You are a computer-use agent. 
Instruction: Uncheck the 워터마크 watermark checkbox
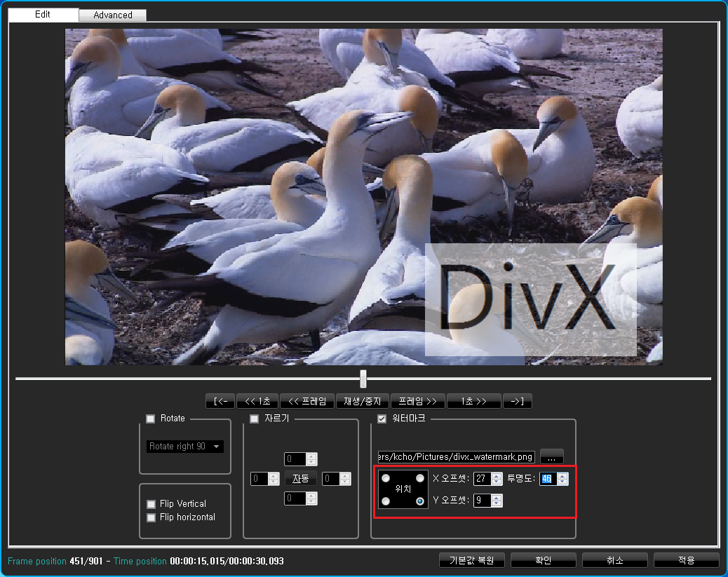382,419
